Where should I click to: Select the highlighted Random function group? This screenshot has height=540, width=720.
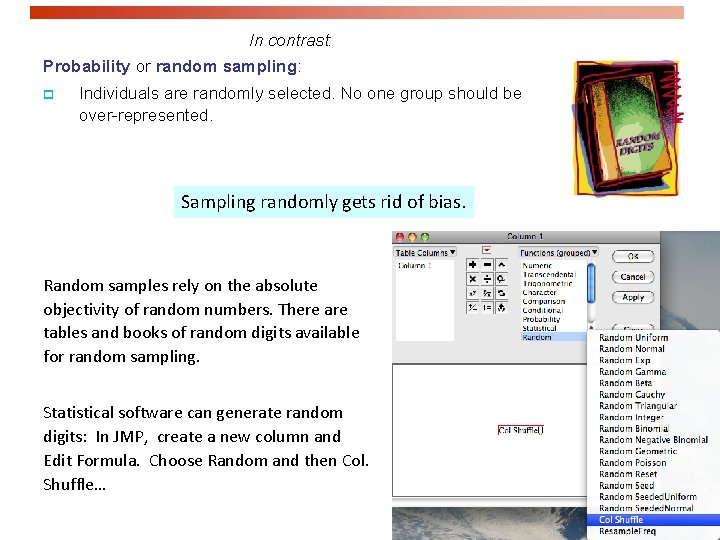554,337
